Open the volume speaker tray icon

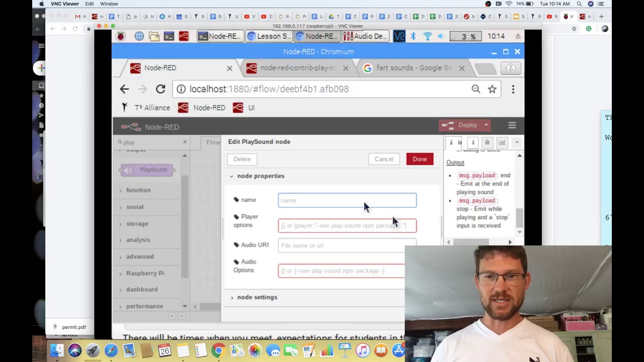441,36
